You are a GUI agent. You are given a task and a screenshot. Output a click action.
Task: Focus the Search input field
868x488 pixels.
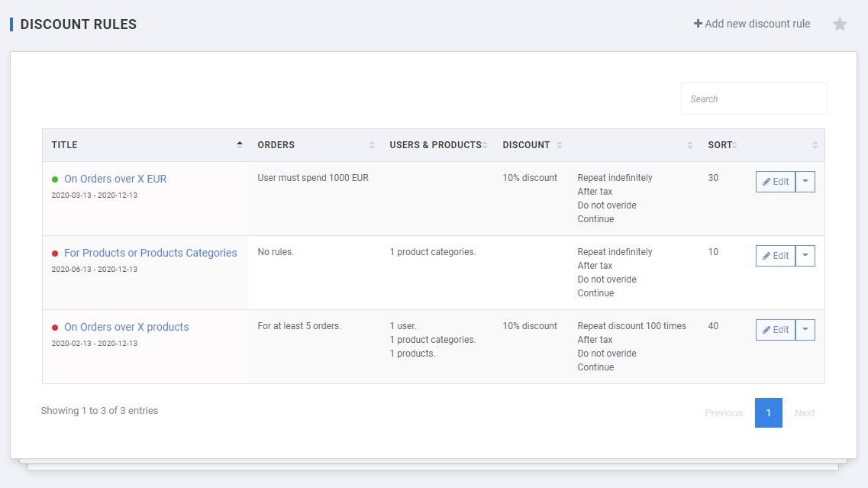(x=754, y=99)
